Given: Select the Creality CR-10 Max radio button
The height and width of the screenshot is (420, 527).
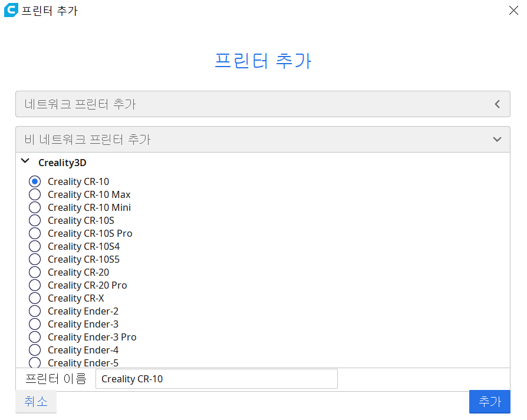Looking at the screenshot, I should 35,194.
